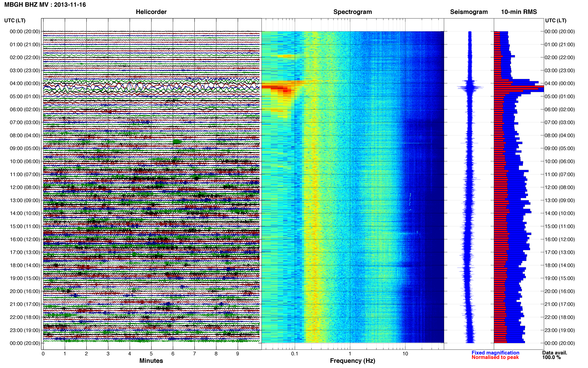Click '05:00 (01:00)' beside the Helicorder
The height and width of the screenshot is (368, 588).
[25, 96]
